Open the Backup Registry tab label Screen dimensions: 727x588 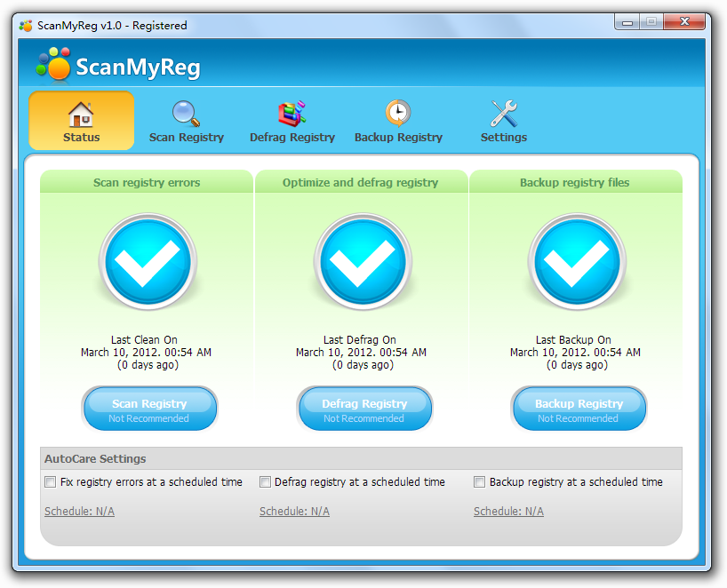point(398,137)
